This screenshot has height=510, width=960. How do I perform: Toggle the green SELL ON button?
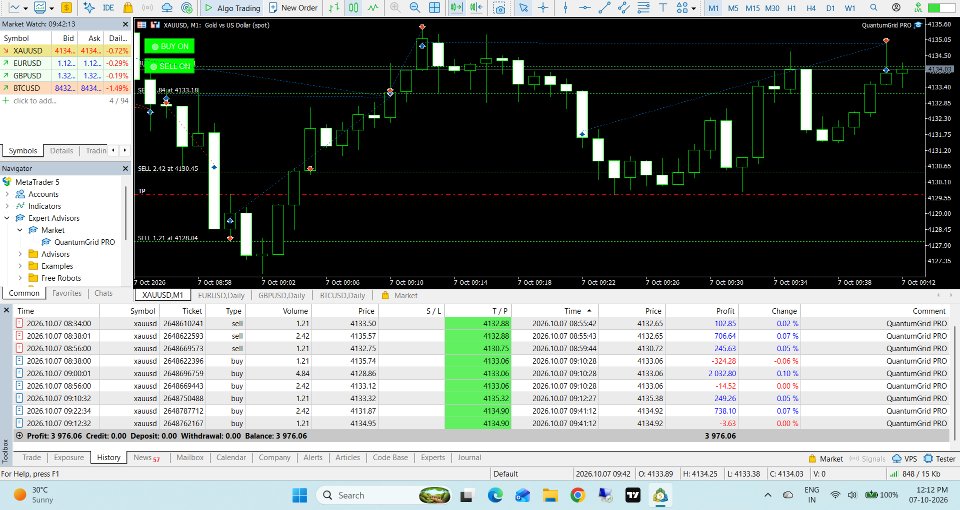pos(170,66)
